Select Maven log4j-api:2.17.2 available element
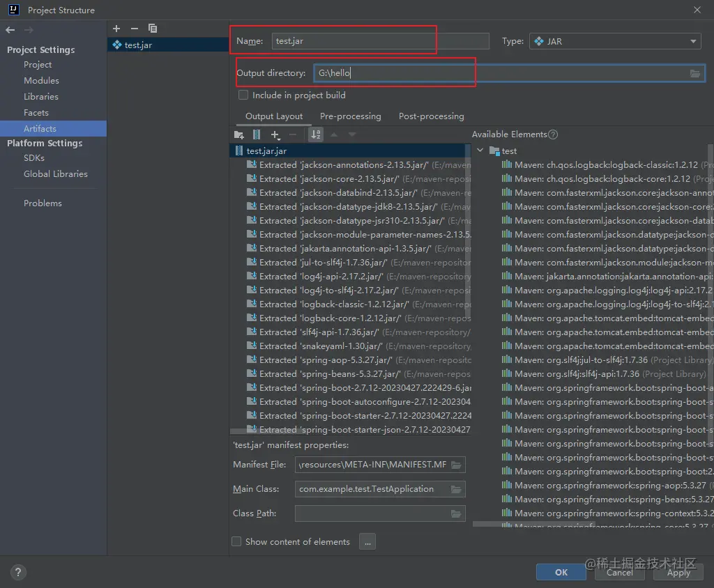The width and height of the screenshot is (714, 588). click(607, 291)
